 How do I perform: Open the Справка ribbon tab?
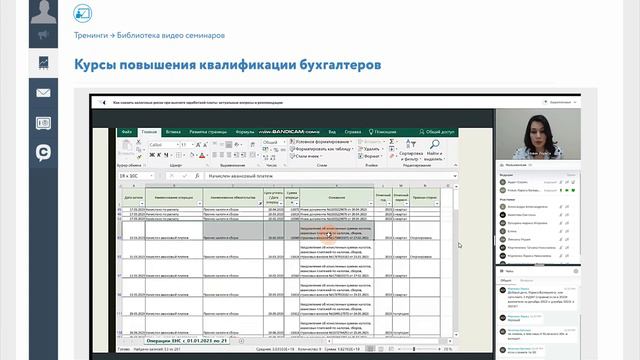pos(353,132)
